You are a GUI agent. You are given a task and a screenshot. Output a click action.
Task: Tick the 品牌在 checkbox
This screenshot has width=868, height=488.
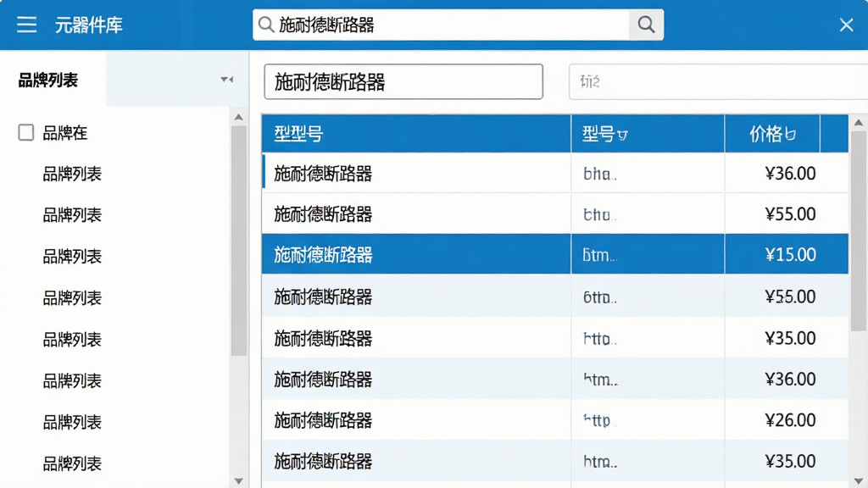[26, 132]
